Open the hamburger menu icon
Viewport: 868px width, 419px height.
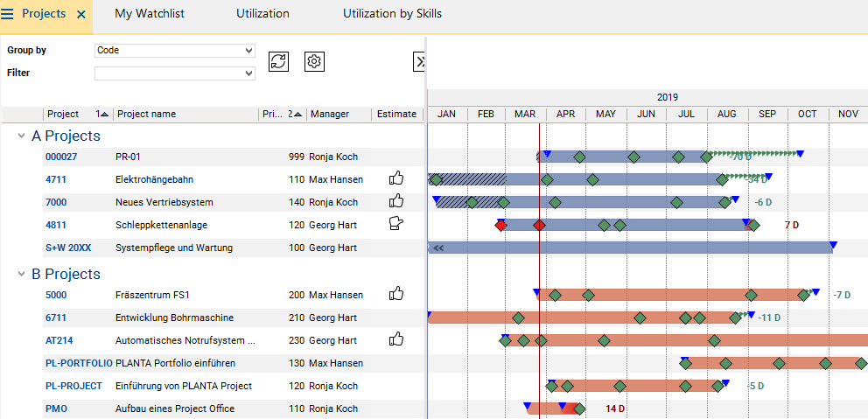click(8, 14)
